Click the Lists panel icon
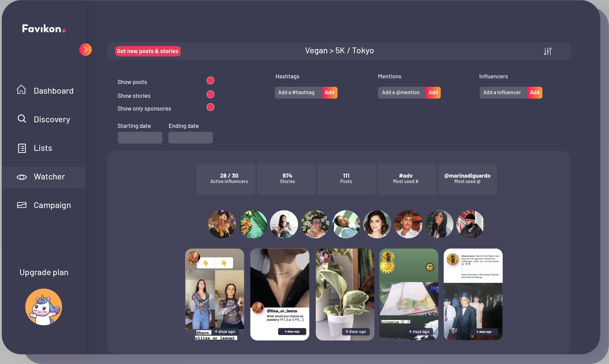The width and height of the screenshot is (609, 364). pyautogui.click(x=22, y=148)
